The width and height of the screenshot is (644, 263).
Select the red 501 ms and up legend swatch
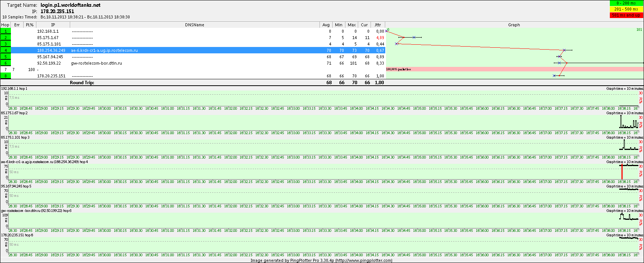click(x=626, y=15)
